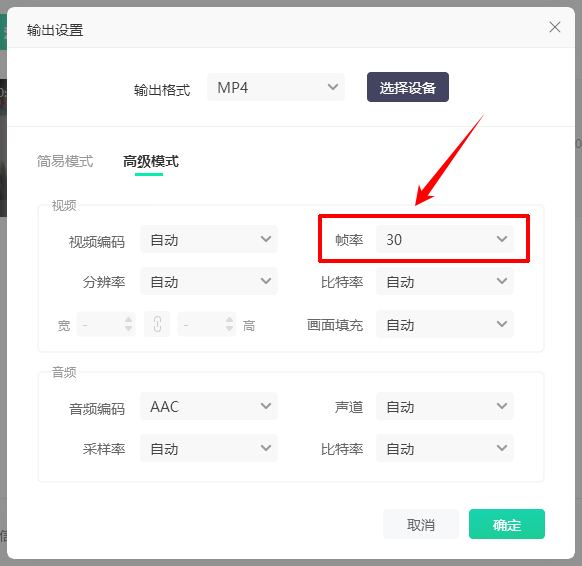Open the 音频编码 AAC dropdown
The width and height of the screenshot is (582, 566).
coord(209,406)
